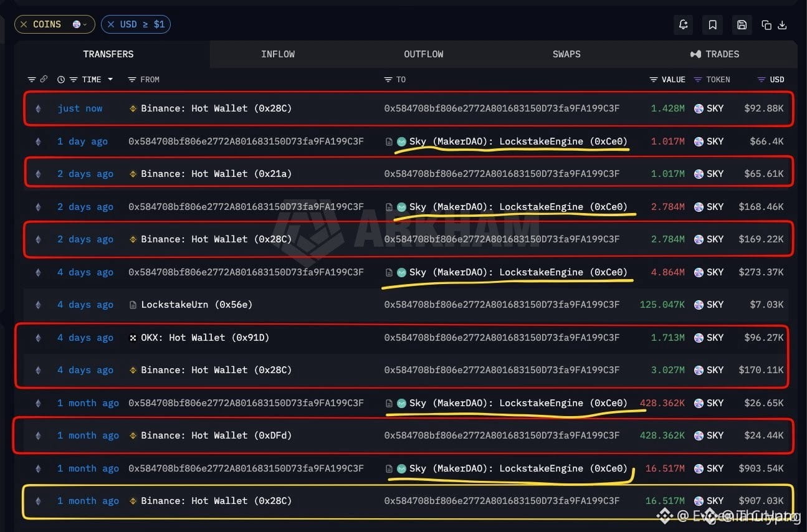Click the Binance logo icon in the $65.61K row
Image resolution: width=807 pixels, height=532 pixels.
tap(133, 174)
